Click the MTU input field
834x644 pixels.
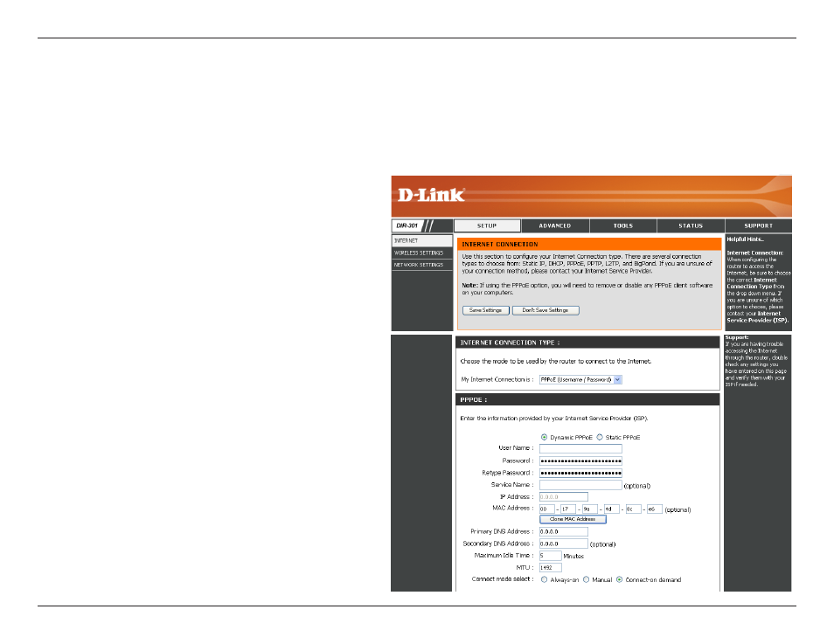(550, 567)
